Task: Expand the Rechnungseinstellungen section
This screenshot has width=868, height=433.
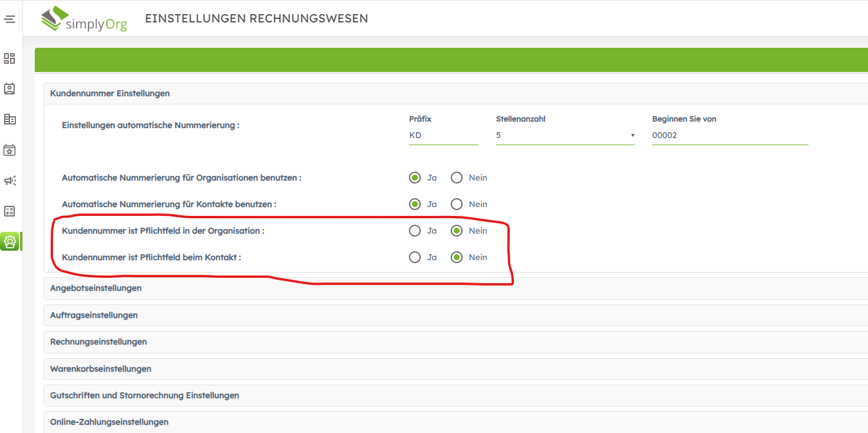Action: 98,342
